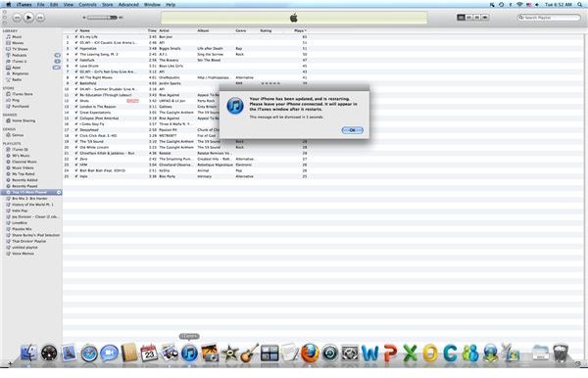
Task: Switch to song list view
Action: tap(461, 18)
